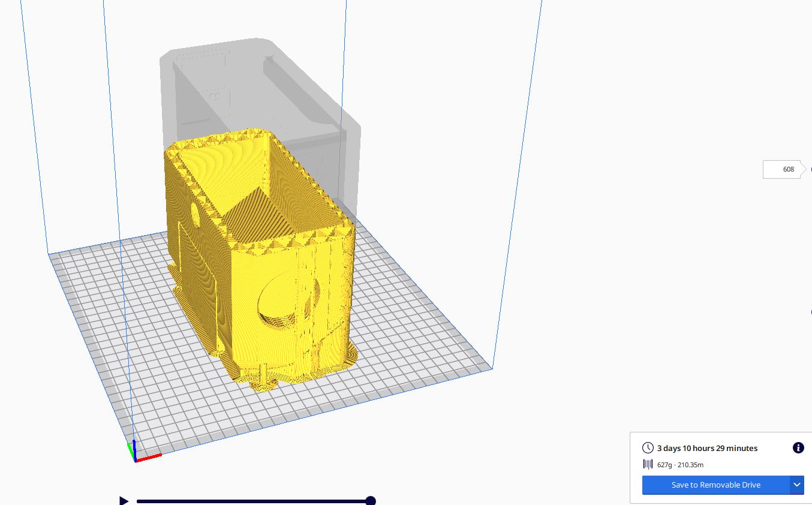Screen dimensions: 812x505
Task: Click the red X axis indicator
Action: 150,458
